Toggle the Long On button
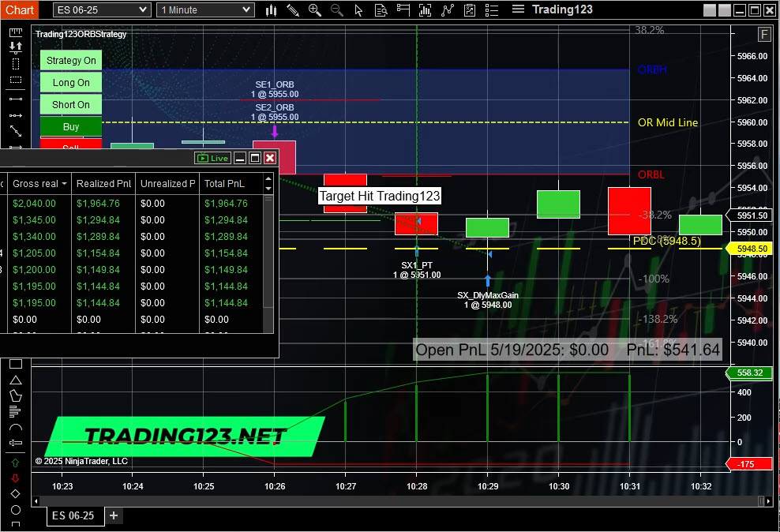 (x=71, y=83)
